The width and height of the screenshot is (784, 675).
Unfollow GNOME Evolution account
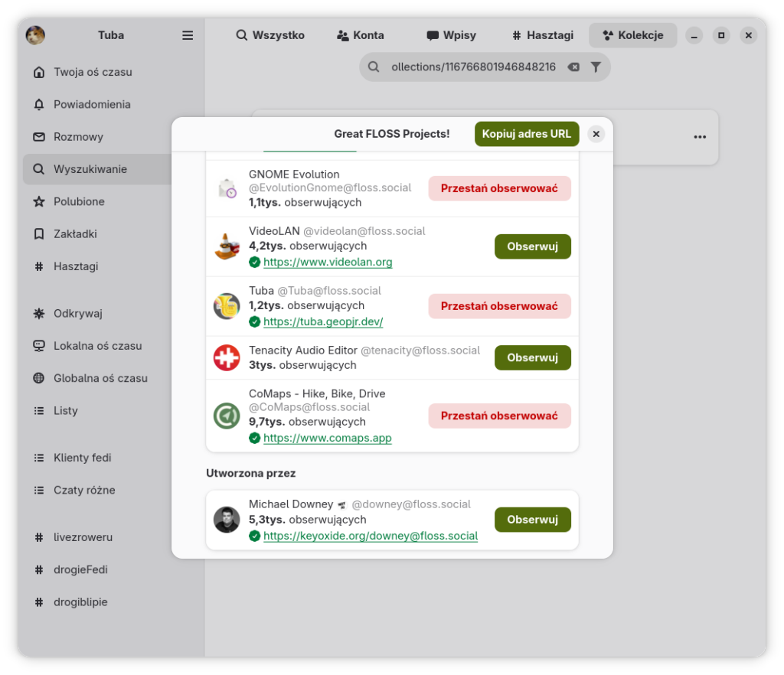(499, 188)
